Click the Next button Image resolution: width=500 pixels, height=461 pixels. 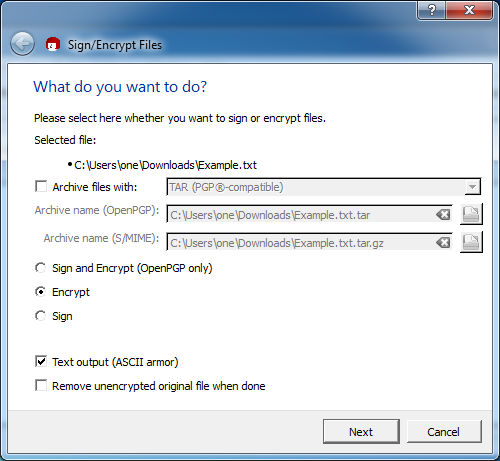(361, 432)
